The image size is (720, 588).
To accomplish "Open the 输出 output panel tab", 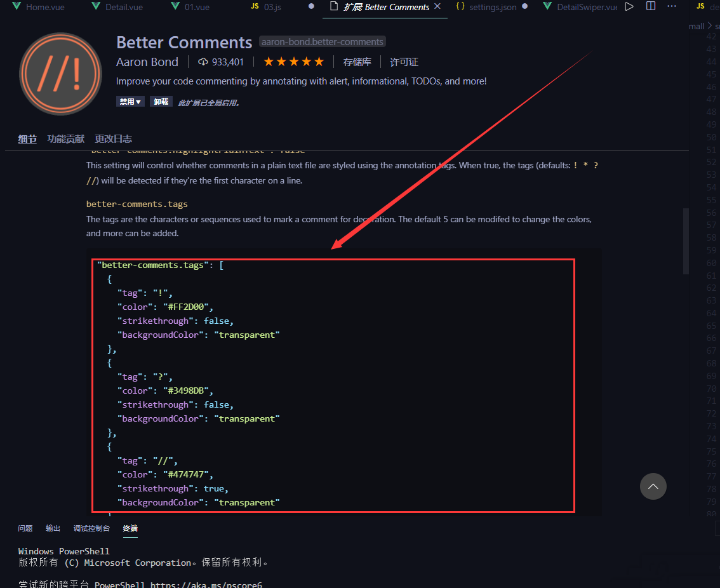I will (53, 528).
